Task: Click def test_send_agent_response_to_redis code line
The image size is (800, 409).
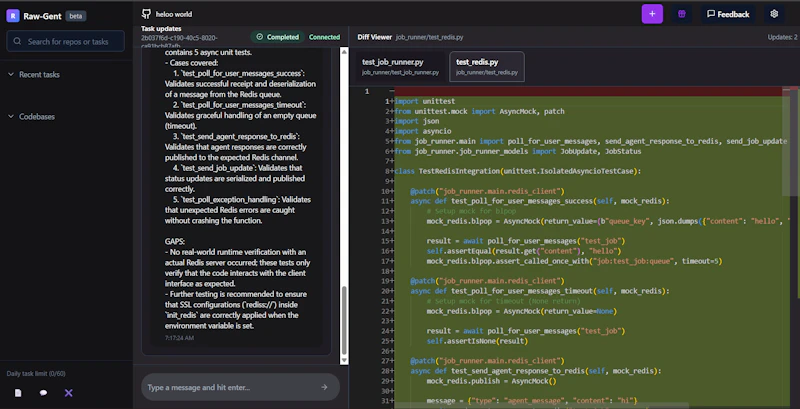Action: click(x=536, y=371)
